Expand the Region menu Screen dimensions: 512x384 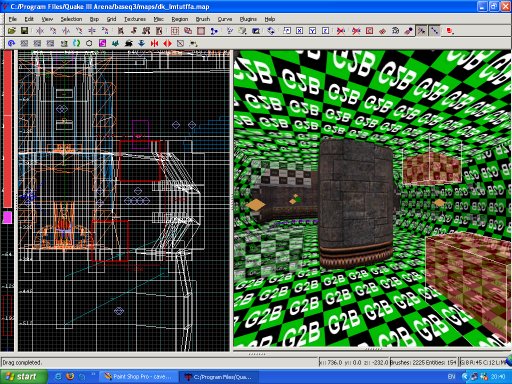pyautogui.click(x=180, y=19)
